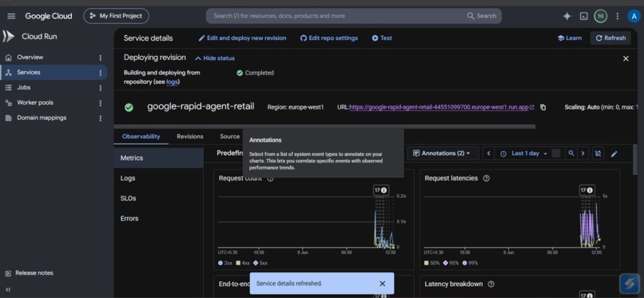This screenshot has width=644, height=298.
Task: Select Metrics in the observability side menu
Action: click(x=158, y=158)
